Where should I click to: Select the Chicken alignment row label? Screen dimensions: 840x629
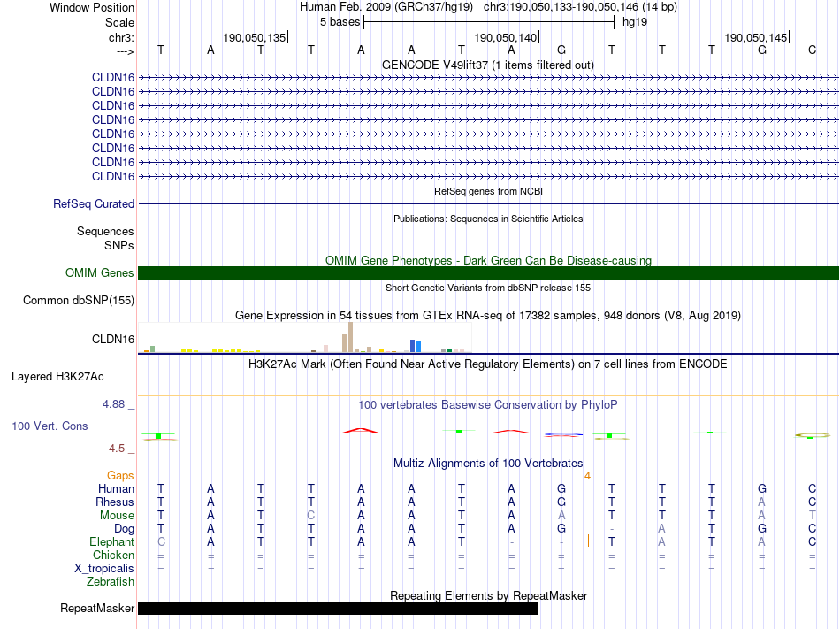tap(113, 555)
